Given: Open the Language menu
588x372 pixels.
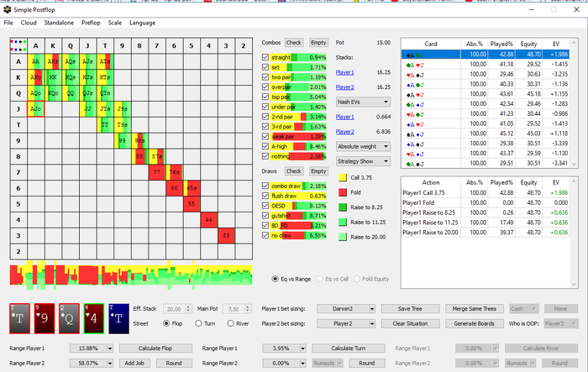Looking at the screenshot, I should (x=142, y=23).
